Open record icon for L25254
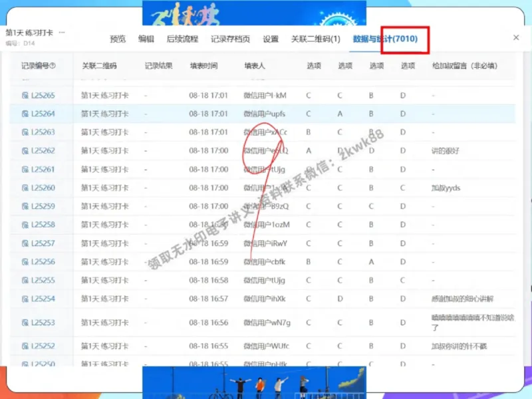This screenshot has height=399, width=532. click(x=25, y=299)
